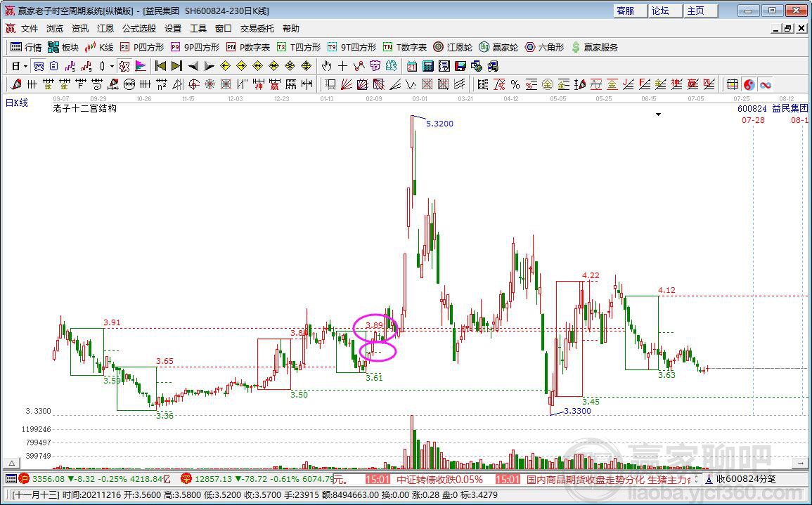Click the 5.3200 high price label
The width and height of the screenshot is (812, 505).
(439, 124)
